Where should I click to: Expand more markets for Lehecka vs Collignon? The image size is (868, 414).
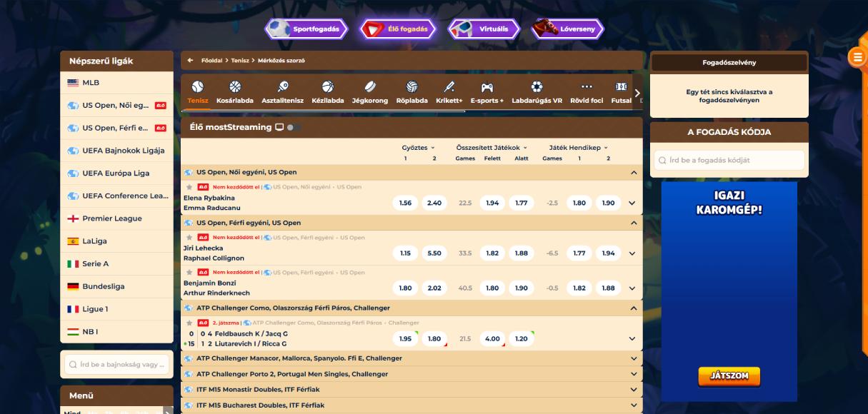click(x=632, y=253)
